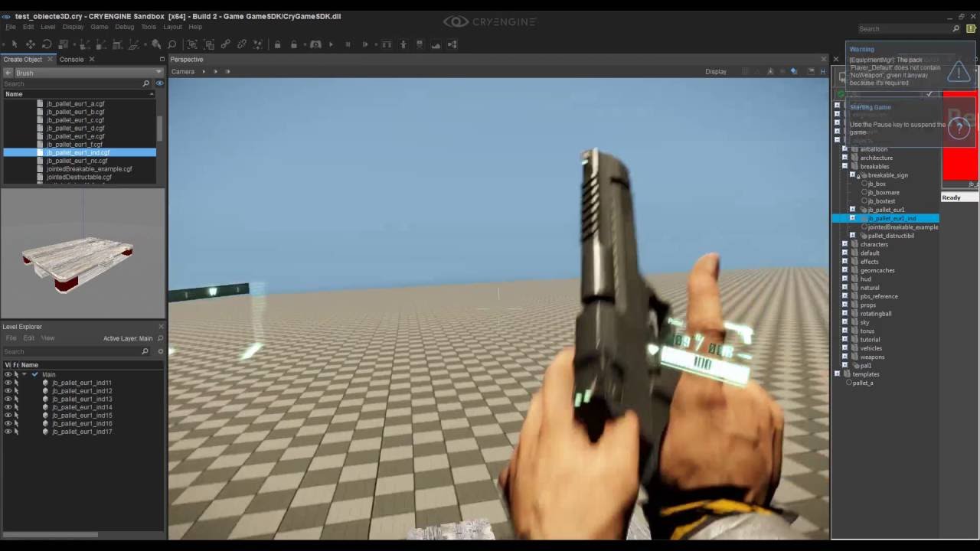980x551 pixels.
Task: Click the link objects chain icon
Action: coord(226,44)
